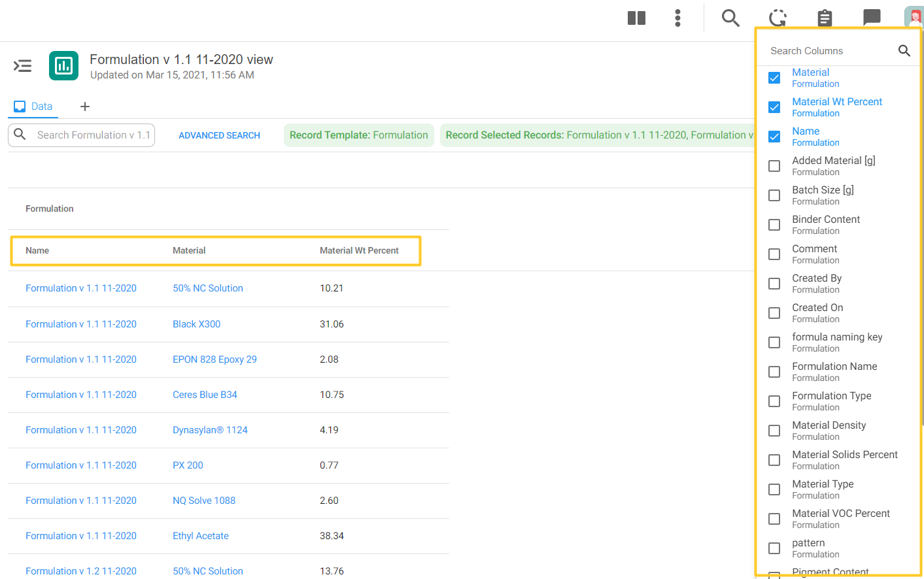
Task: Open the PX 200 material link
Action: 188,465
